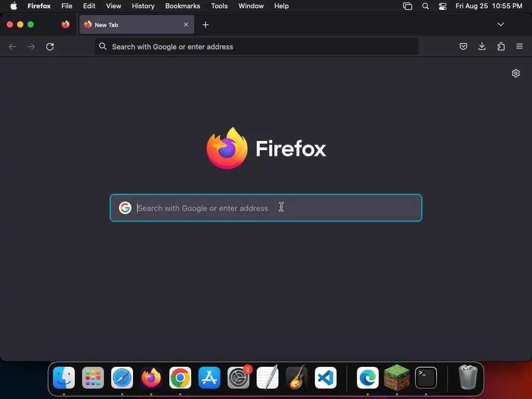The height and width of the screenshot is (399, 532).
Task: Expand the list all tabs chevron
Action: pos(500,24)
